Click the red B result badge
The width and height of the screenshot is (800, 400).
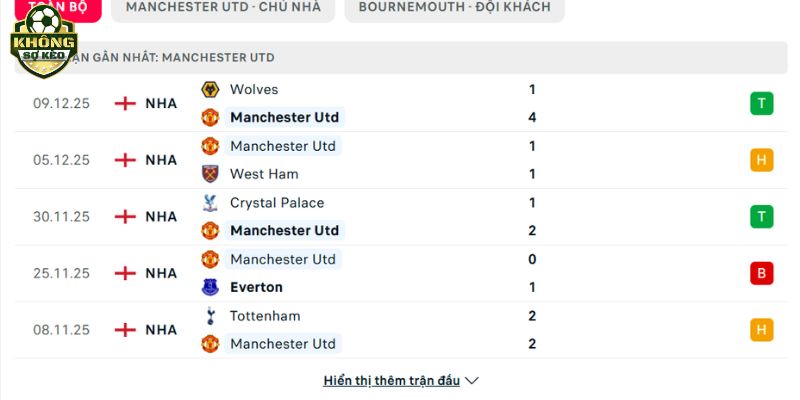tap(761, 273)
